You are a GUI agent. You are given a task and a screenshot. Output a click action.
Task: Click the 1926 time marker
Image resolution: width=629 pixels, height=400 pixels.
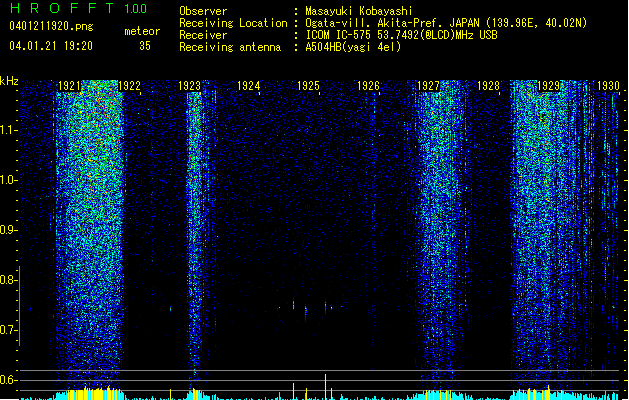[x=368, y=86]
